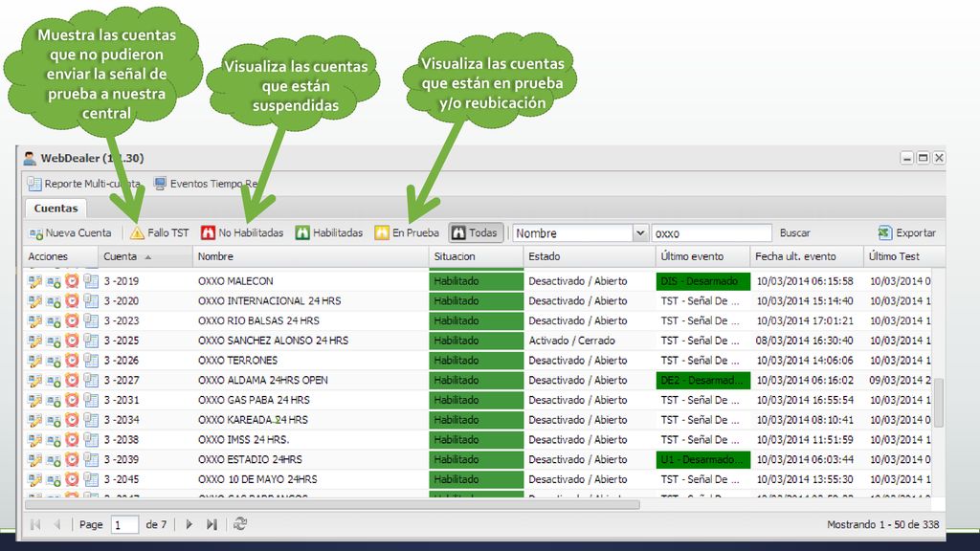This screenshot has height=551, width=980.
Task: Sort by the Nombre column header
Action: pyautogui.click(x=311, y=256)
